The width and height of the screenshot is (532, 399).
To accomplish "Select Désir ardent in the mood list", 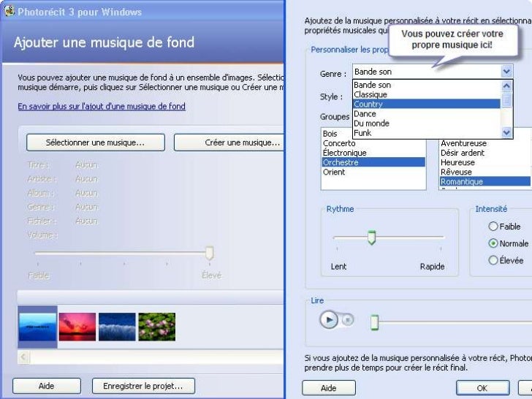I will tap(485, 153).
